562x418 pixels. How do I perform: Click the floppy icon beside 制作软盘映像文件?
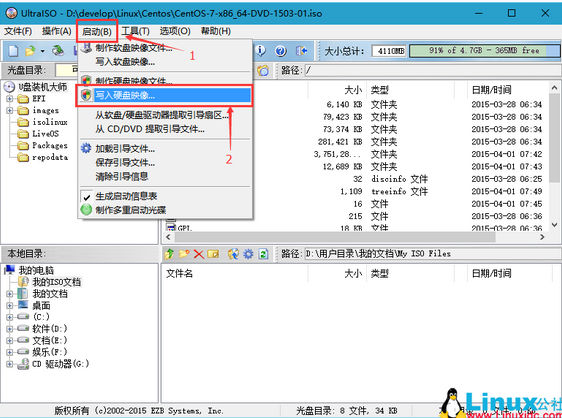click(x=86, y=47)
